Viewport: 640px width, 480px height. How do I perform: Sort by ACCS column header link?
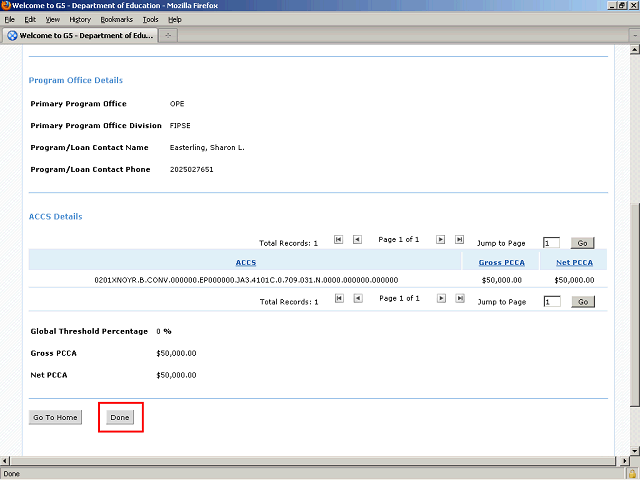246,262
